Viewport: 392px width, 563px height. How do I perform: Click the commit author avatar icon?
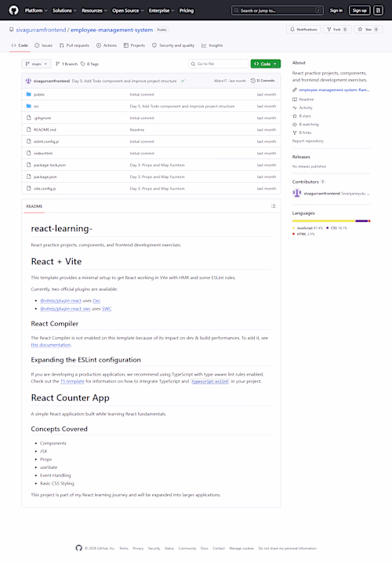[28, 81]
